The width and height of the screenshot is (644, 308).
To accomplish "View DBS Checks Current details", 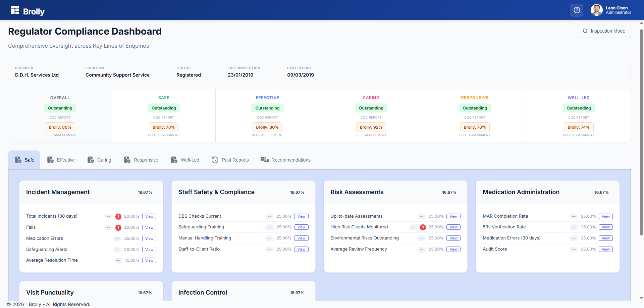I will 301,216.
